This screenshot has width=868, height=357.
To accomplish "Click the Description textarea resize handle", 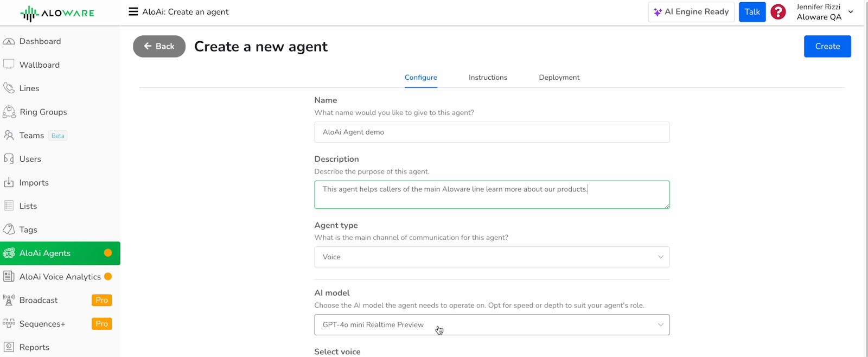I will pos(667,206).
